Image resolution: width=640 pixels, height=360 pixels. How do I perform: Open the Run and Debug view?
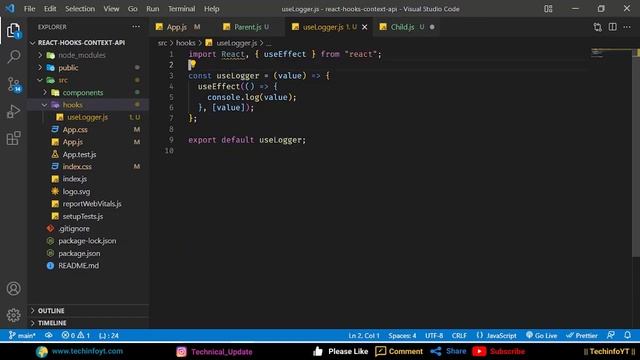(13, 111)
